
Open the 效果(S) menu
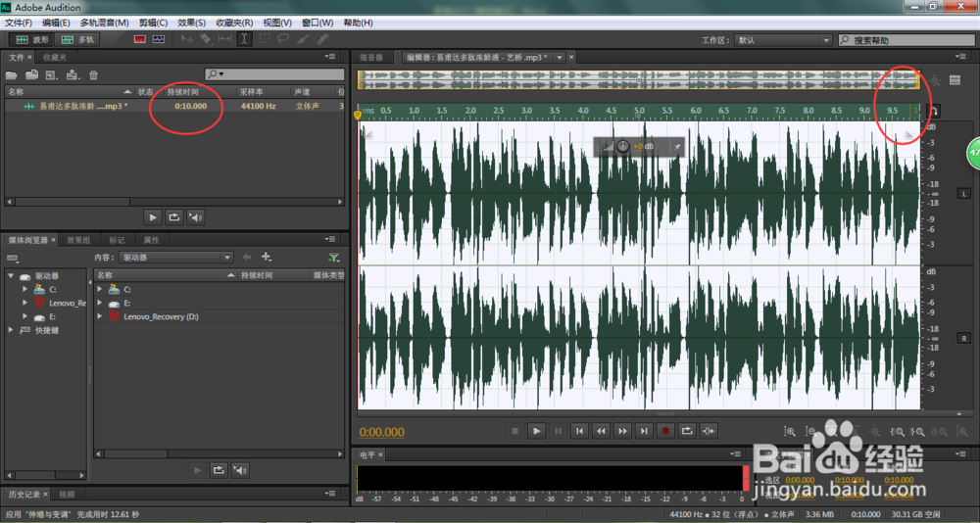(x=192, y=23)
